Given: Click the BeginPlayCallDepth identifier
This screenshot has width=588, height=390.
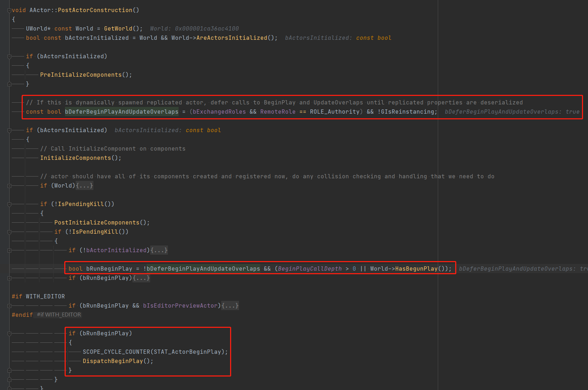Looking at the screenshot, I should tap(310, 269).
